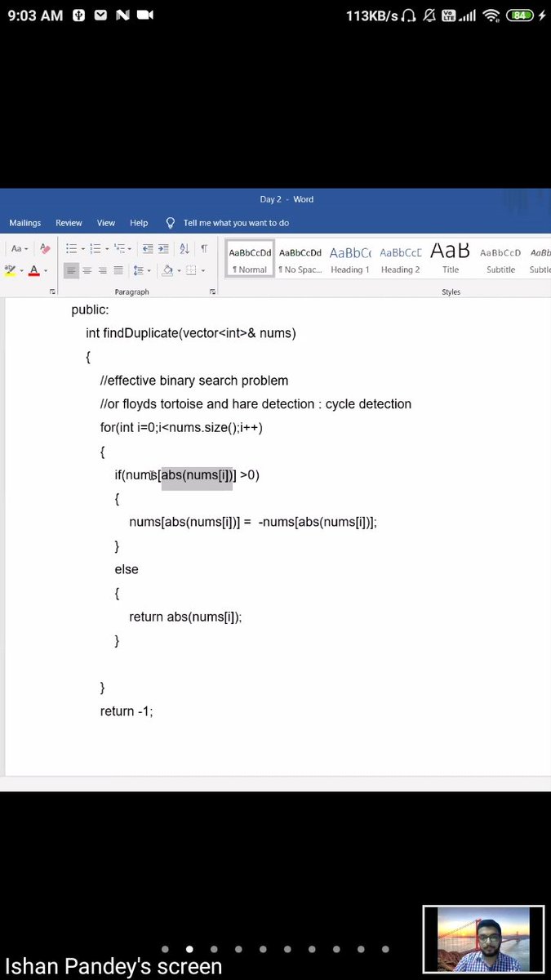Click the Bullets list icon
Image resolution: width=551 pixels, height=980 pixels.
[x=71, y=248]
